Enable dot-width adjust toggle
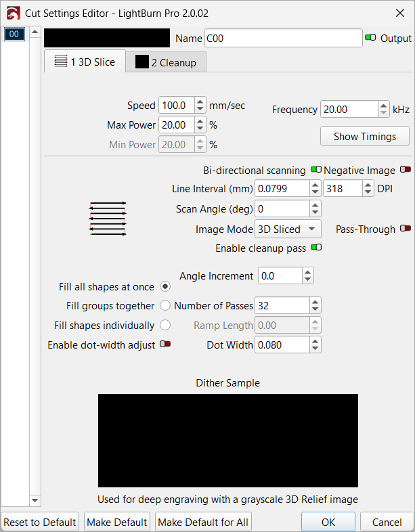Image resolution: width=415 pixels, height=532 pixels. [x=165, y=345]
